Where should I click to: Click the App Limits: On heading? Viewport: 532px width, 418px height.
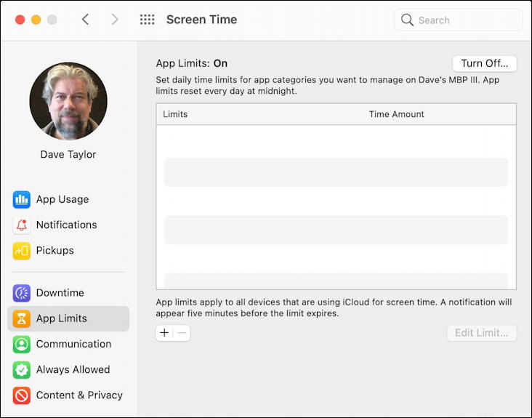[x=192, y=63]
